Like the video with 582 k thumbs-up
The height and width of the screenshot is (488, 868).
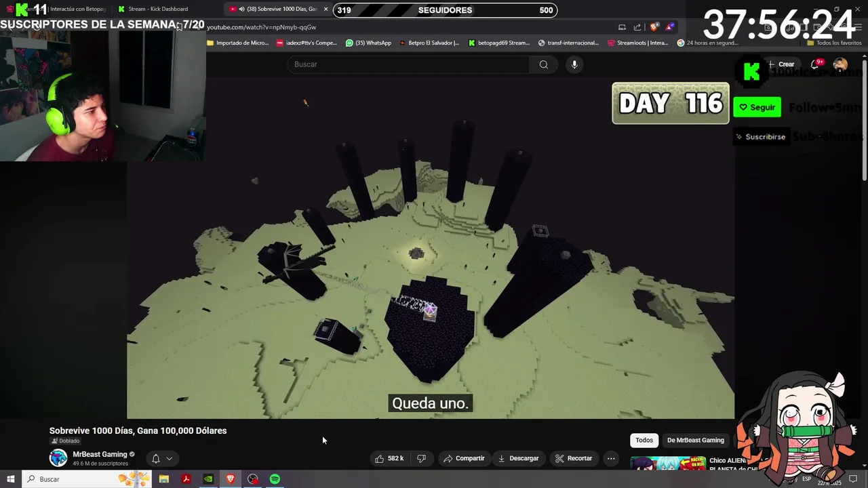[x=389, y=459]
